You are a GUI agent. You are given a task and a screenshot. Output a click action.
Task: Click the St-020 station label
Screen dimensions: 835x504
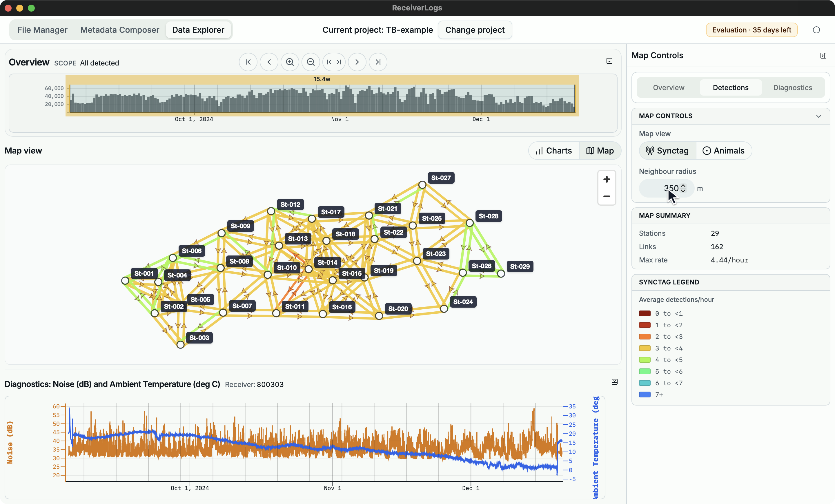[398, 309]
